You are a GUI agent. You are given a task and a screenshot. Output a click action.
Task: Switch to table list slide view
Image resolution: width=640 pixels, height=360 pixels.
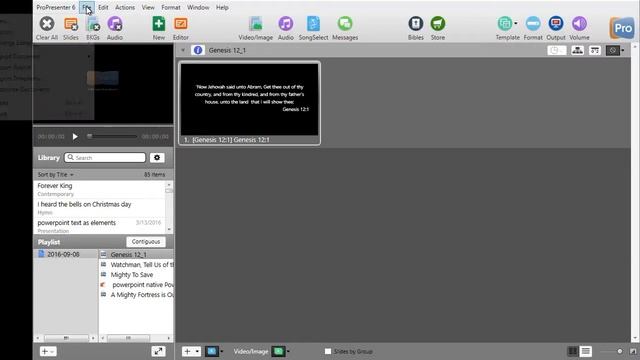(586, 351)
